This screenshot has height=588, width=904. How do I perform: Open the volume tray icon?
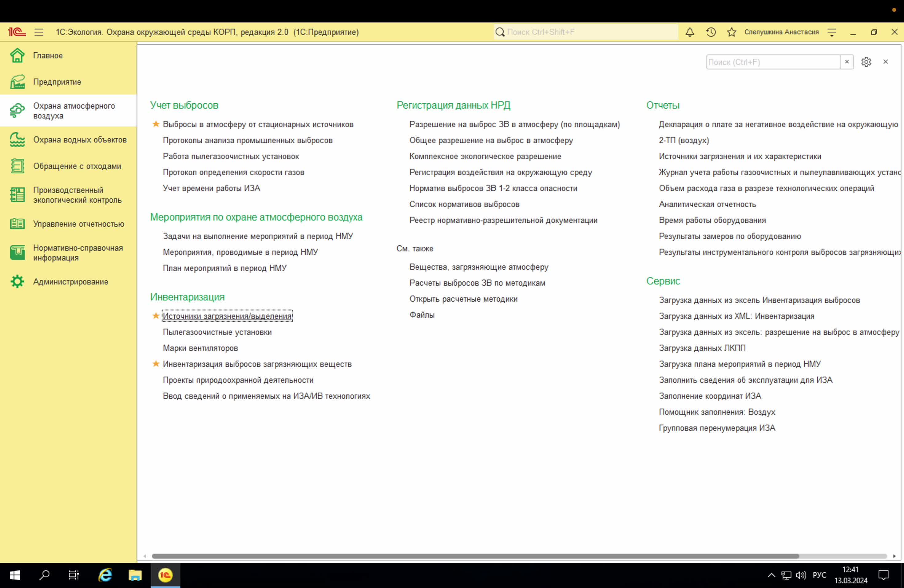pos(801,575)
